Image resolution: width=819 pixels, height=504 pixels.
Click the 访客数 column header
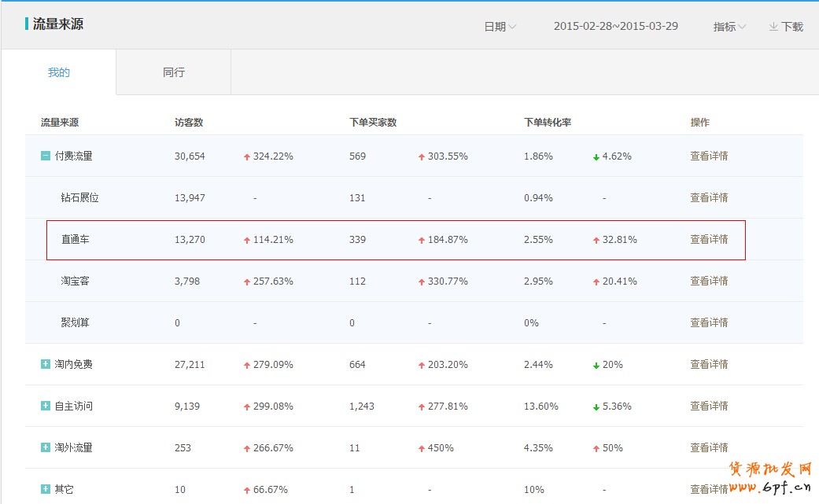189,123
